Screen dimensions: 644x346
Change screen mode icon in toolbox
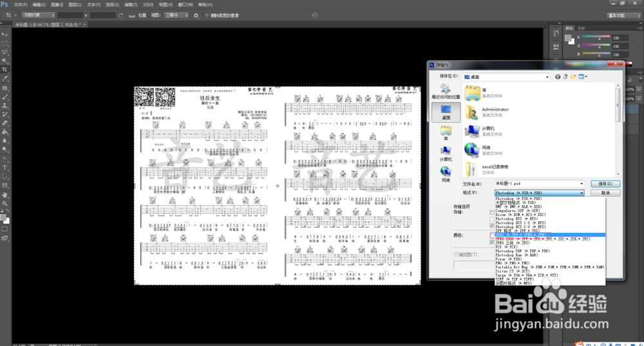click(5, 238)
